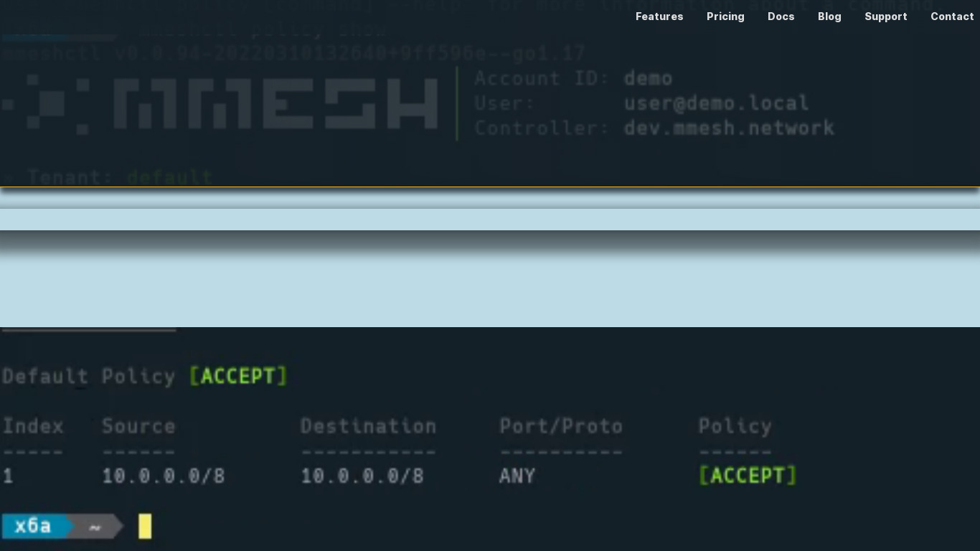Click row 1 policy [ACCEPT] value

click(x=748, y=475)
